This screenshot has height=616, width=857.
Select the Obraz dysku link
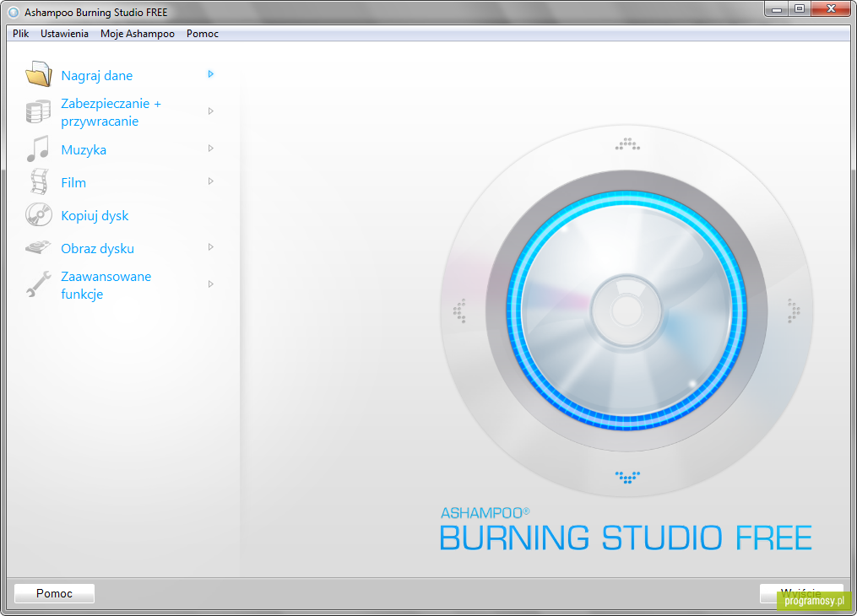point(97,248)
